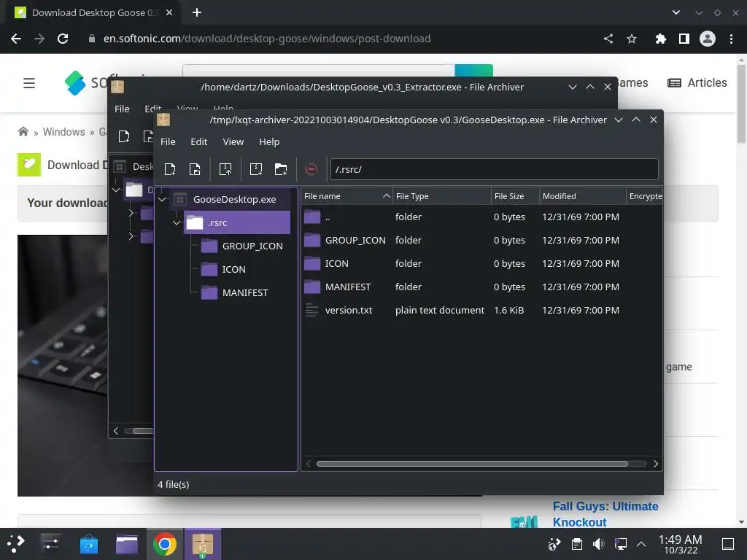This screenshot has width=747, height=560.
Task: Open Help menu in GooseDesktop.exe window
Action: (x=269, y=142)
